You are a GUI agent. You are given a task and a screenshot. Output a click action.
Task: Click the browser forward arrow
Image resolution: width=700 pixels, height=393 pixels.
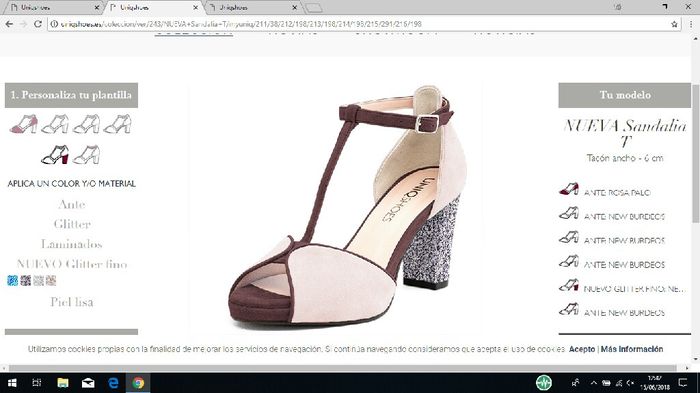pos(23,24)
